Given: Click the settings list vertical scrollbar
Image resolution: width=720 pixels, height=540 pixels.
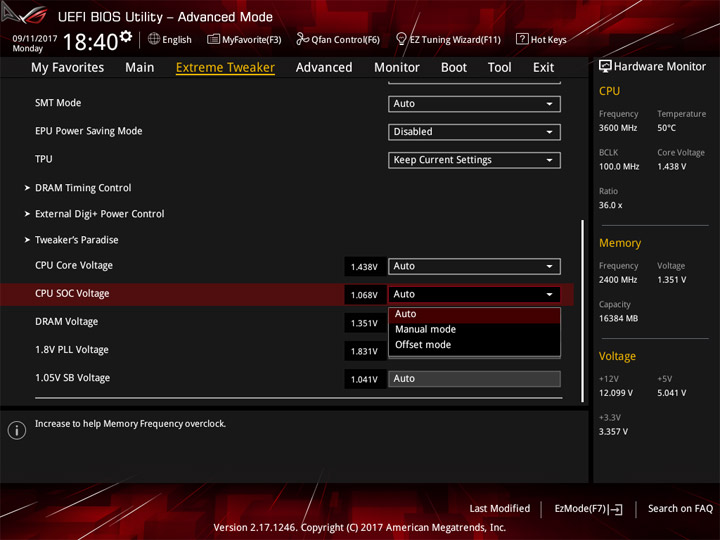Looking at the screenshot, I should [x=582, y=311].
